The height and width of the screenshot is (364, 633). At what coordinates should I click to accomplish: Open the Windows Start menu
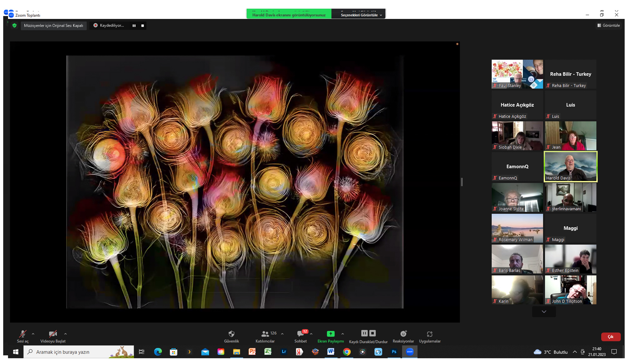click(x=16, y=352)
